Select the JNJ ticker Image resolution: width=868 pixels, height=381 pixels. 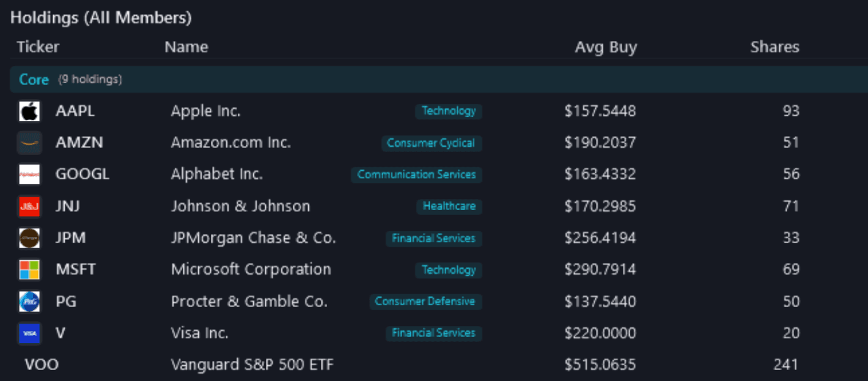pos(67,206)
